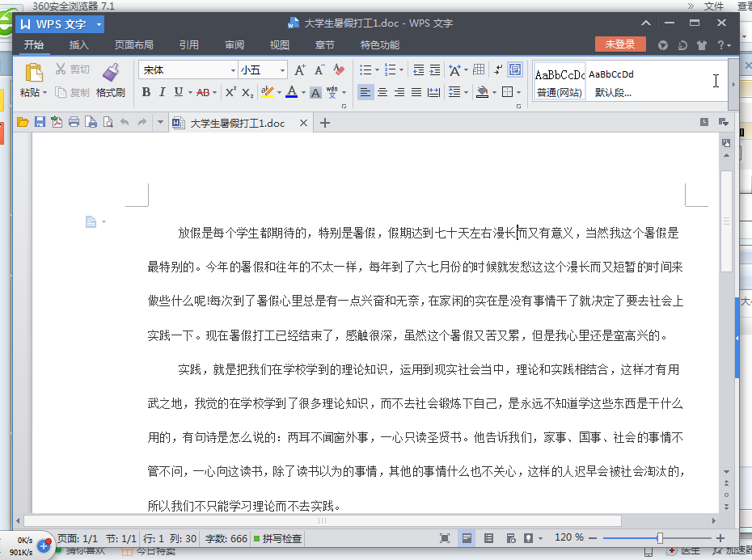Click the full screen view icon in status bar
This screenshot has width=752, height=560.
pyautogui.click(x=445, y=538)
